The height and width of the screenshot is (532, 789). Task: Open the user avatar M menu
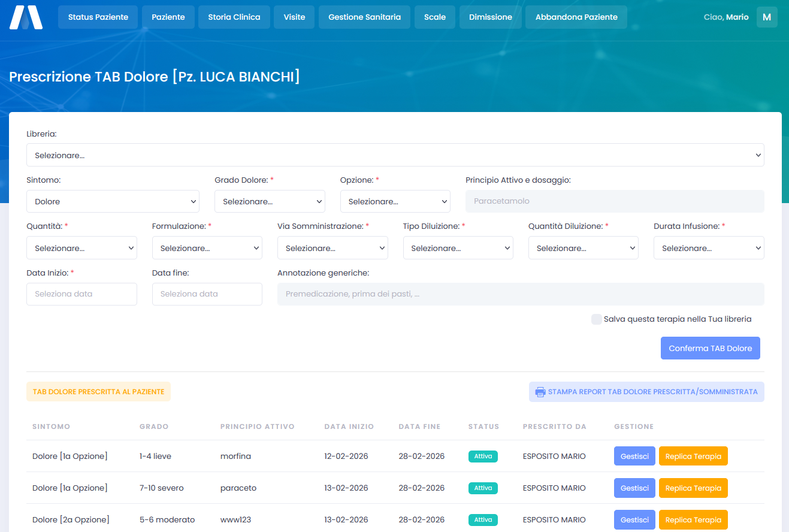[767, 17]
